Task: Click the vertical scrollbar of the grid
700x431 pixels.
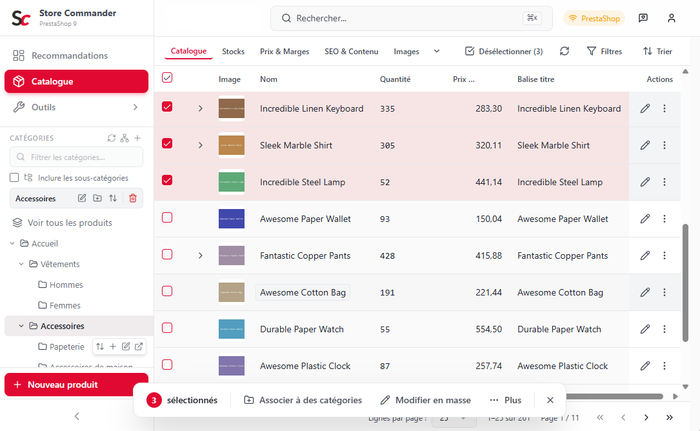Action: tap(686, 283)
